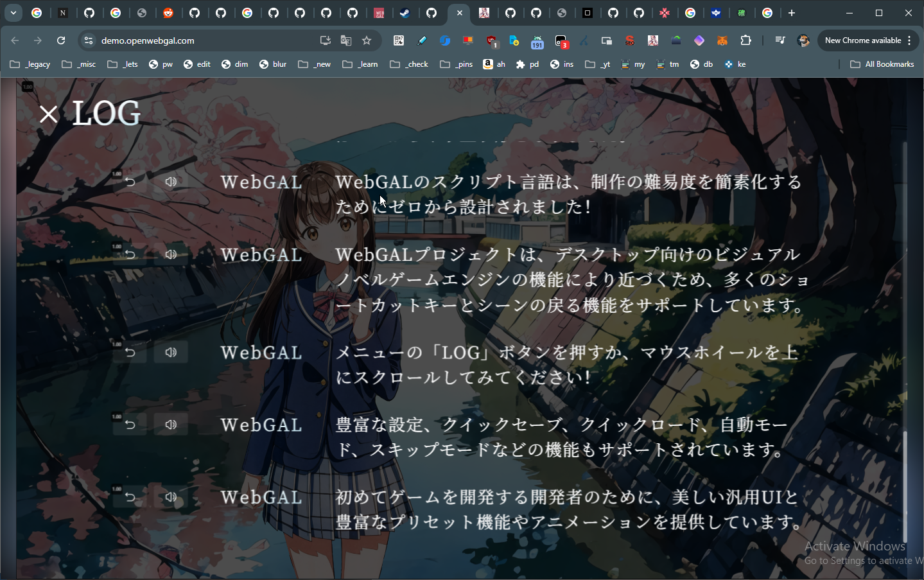Install the web app from the address bar
The image size is (924, 580).
tap(326, 40)
